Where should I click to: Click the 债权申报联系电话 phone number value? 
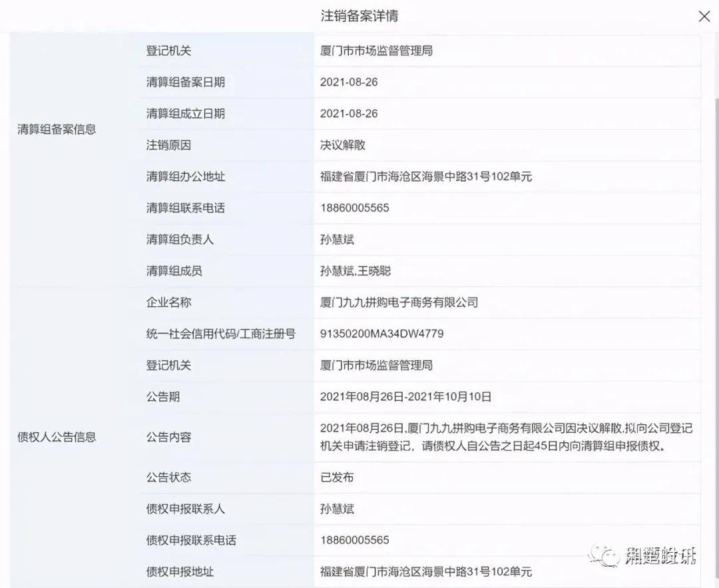[x=354, y=540]
